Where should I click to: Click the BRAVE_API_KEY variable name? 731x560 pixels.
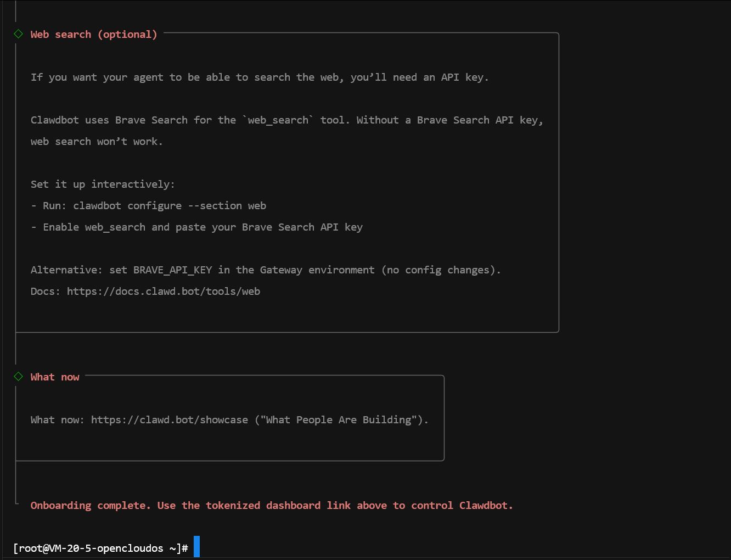coord(172,270)
